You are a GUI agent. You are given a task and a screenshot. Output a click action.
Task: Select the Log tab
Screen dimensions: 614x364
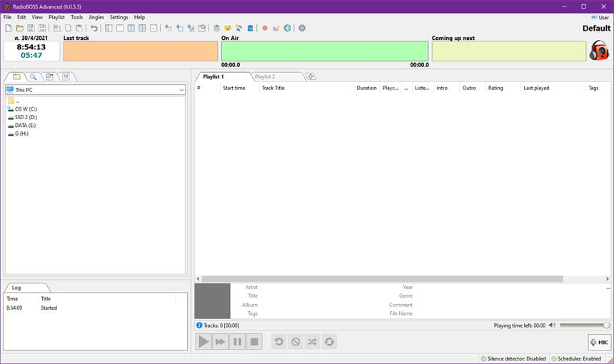pos(16,288)
